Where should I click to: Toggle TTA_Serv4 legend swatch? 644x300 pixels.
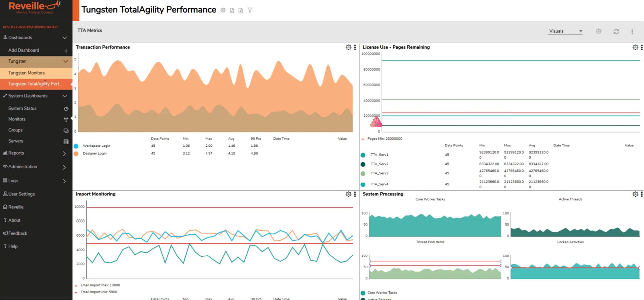coord(363,185)
